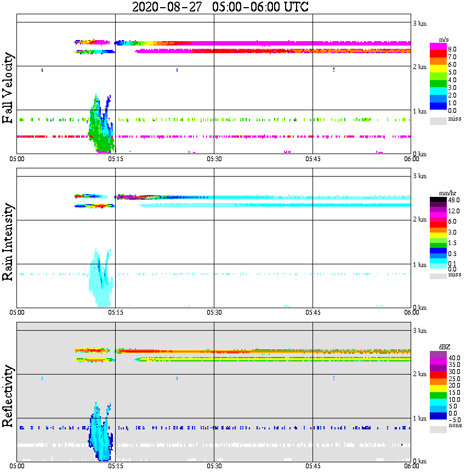Select the Fall Velocity axis label
The width and height of the screenshot is (466, 476).
click(8, 88)
